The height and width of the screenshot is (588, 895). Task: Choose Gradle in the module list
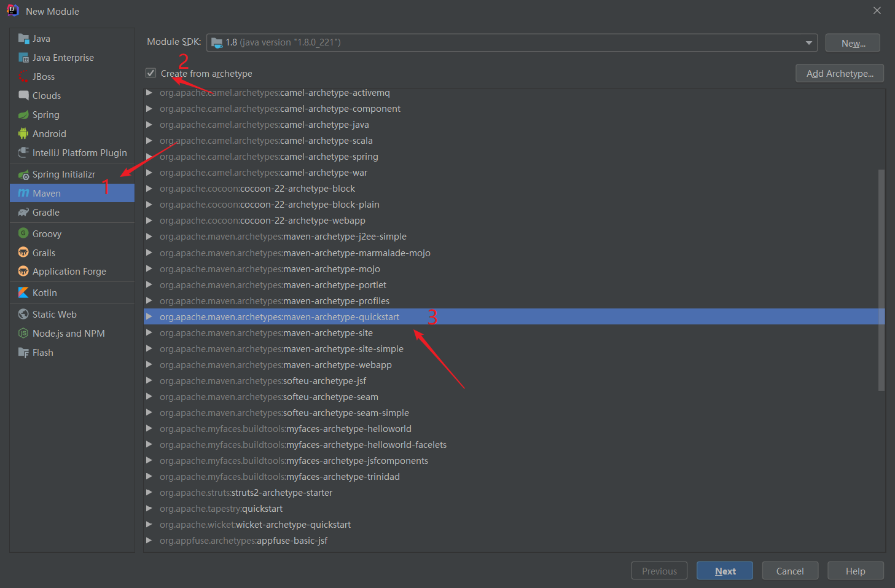[72, 213]
